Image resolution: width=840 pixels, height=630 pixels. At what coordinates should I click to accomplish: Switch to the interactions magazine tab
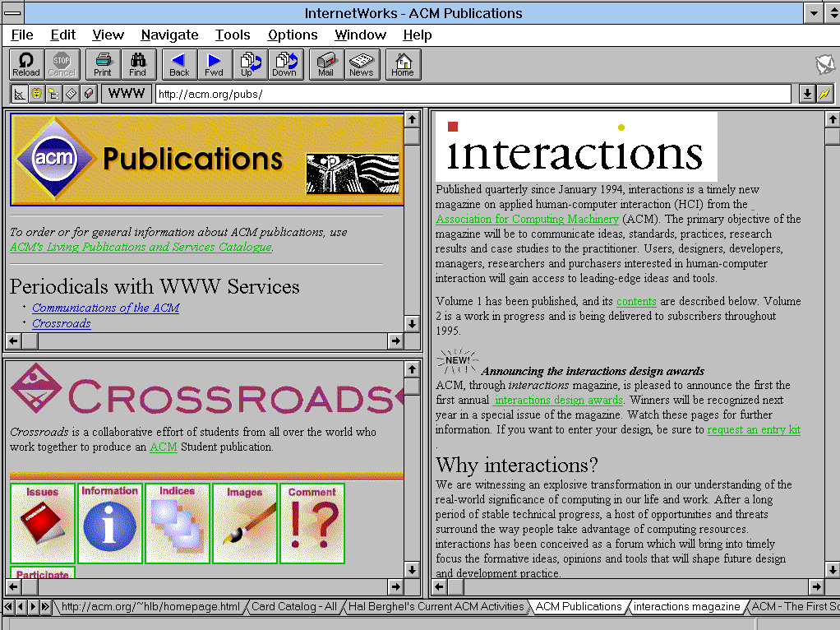click(686, 606)
